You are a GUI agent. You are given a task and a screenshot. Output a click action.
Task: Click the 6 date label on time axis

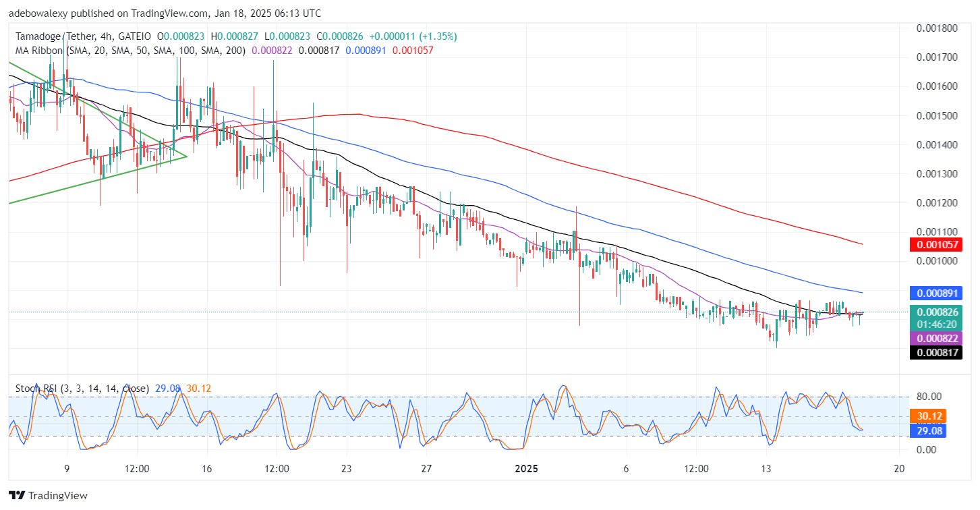pyautogui.click(x=626, y=469)
